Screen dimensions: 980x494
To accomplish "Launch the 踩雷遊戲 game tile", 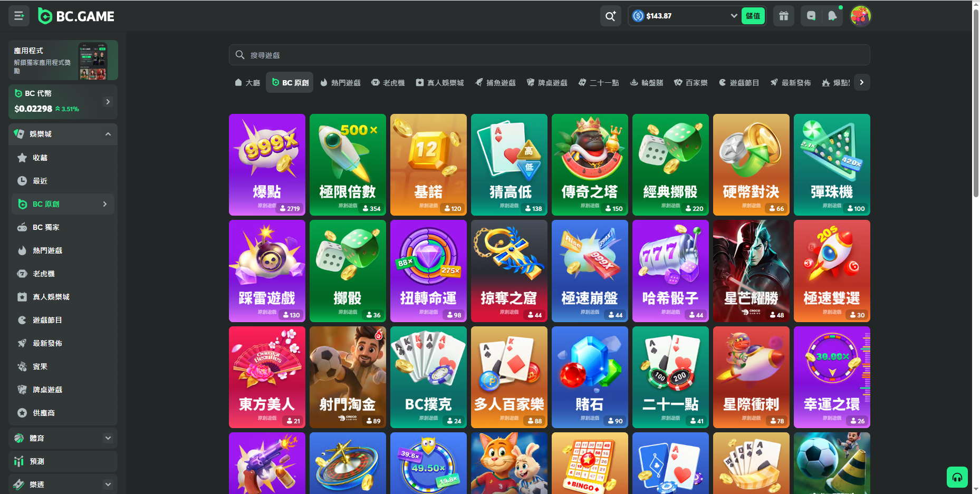I will point(267,271).
